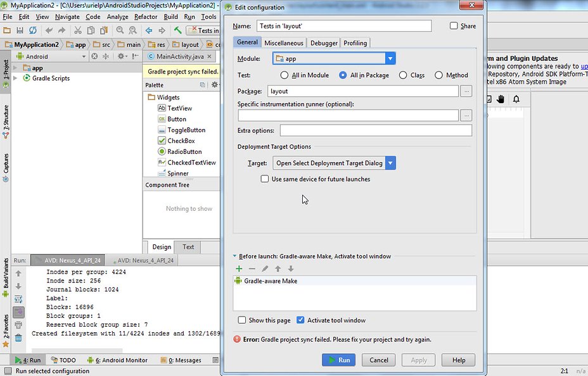This screenshot has height=376, width=588.
Task: Click the Cancel button
Action: coord(379,360)
